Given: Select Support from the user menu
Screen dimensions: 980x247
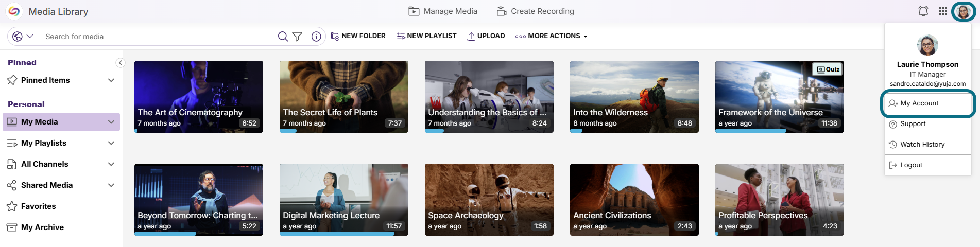Looking at the screenshot, I should pyautogui.click(x=928, y=124).
